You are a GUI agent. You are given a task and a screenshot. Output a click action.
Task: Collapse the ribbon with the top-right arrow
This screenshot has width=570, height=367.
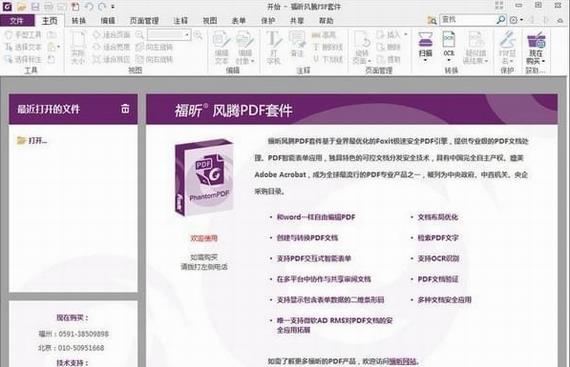(560, 20)
